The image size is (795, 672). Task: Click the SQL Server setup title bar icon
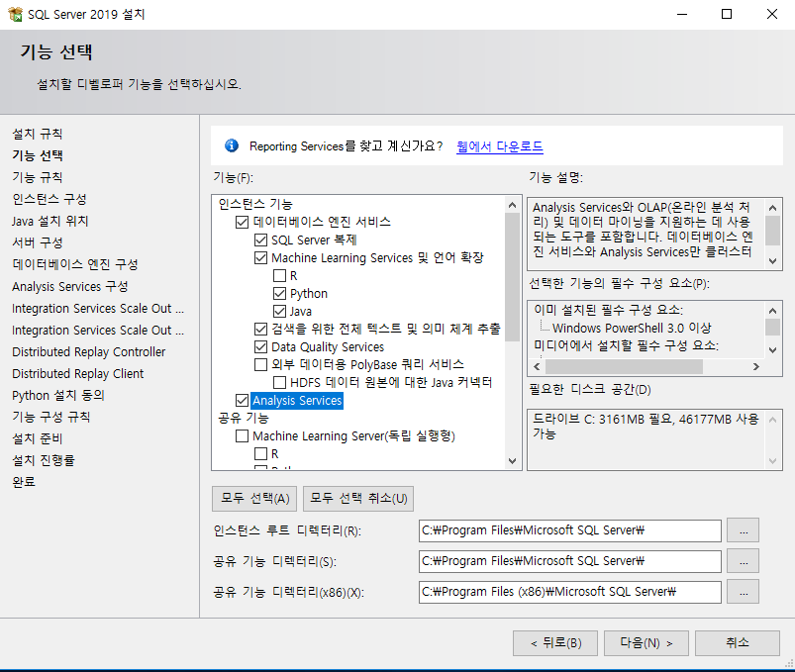pyautogui.click(x=15, y=14)
